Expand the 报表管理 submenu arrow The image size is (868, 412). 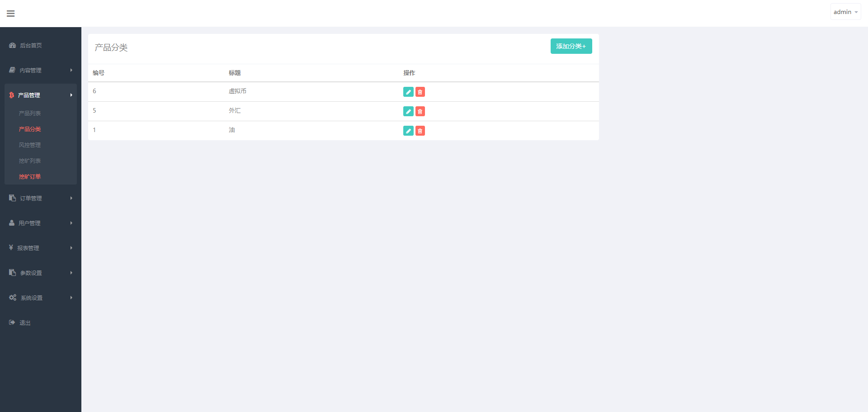(71, 248)
